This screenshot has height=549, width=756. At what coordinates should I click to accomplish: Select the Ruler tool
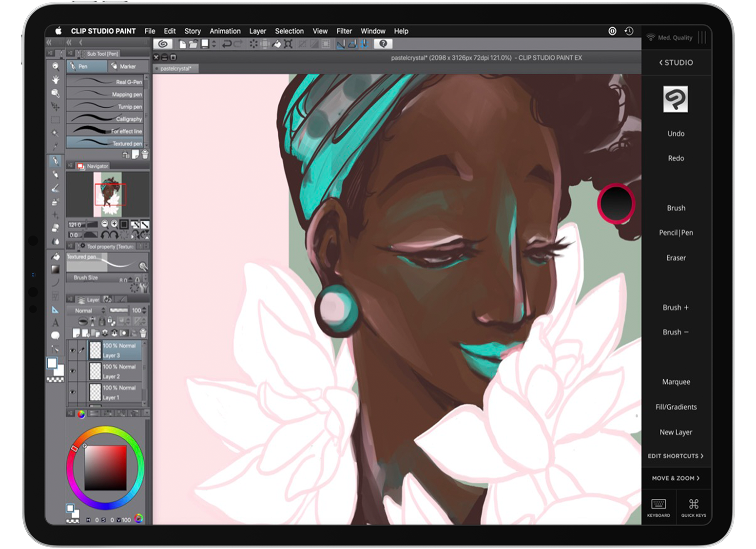click(56, 310)
